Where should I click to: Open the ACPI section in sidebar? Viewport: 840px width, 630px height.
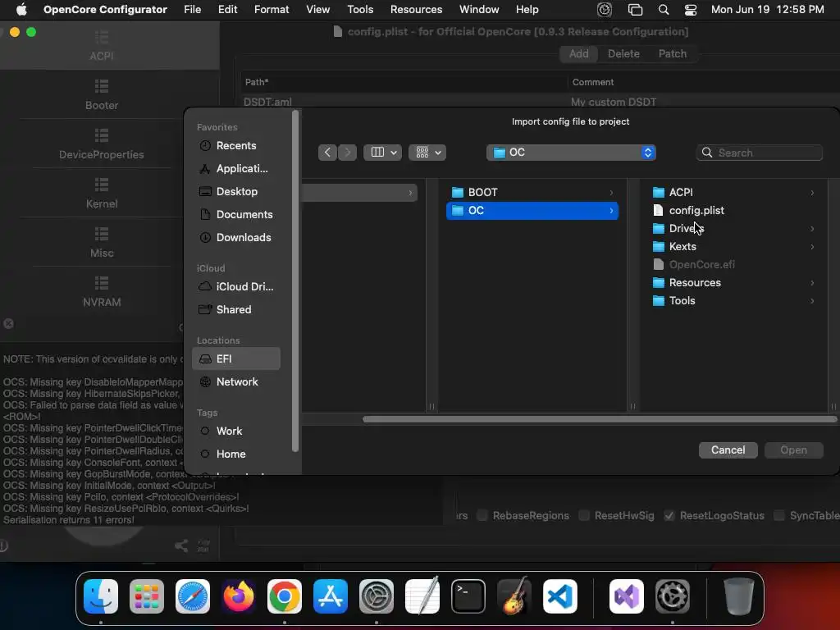point(101,46)
